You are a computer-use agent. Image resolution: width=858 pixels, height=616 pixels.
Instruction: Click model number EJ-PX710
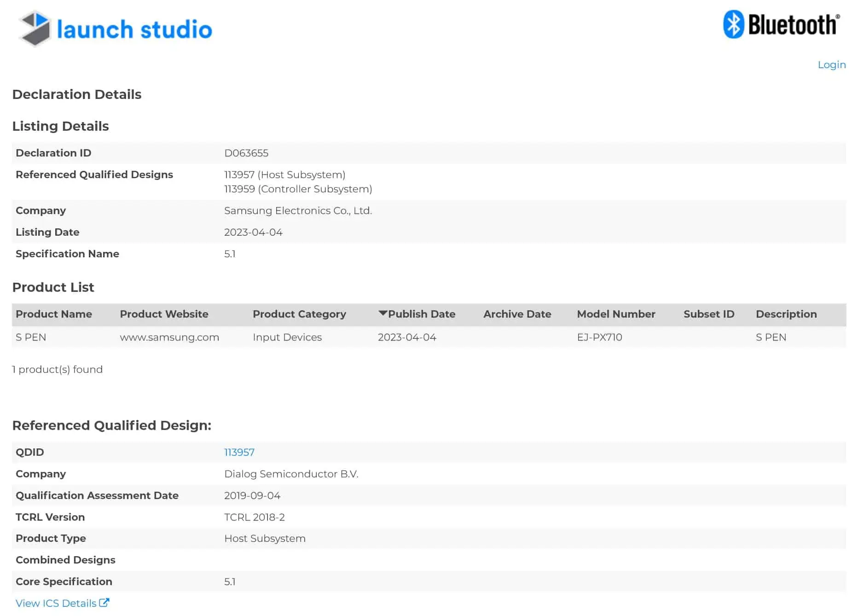coord(599,337)
